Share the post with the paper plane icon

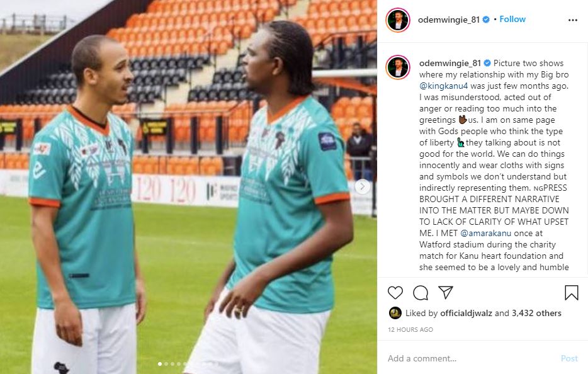(x=446, y=292)
